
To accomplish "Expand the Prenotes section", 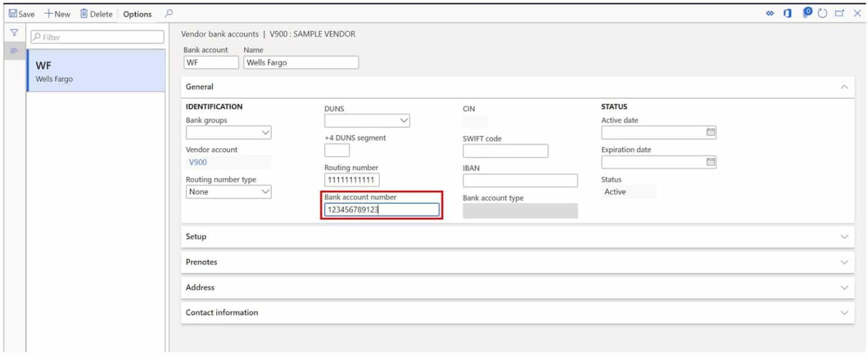I will [844, 262].
